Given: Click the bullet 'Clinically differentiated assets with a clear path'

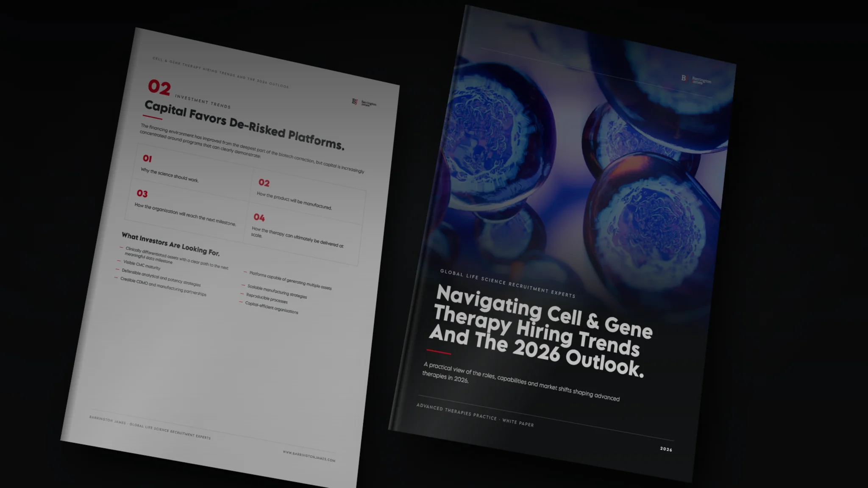Looking at the screenshot, I should [x=176, y=258].
